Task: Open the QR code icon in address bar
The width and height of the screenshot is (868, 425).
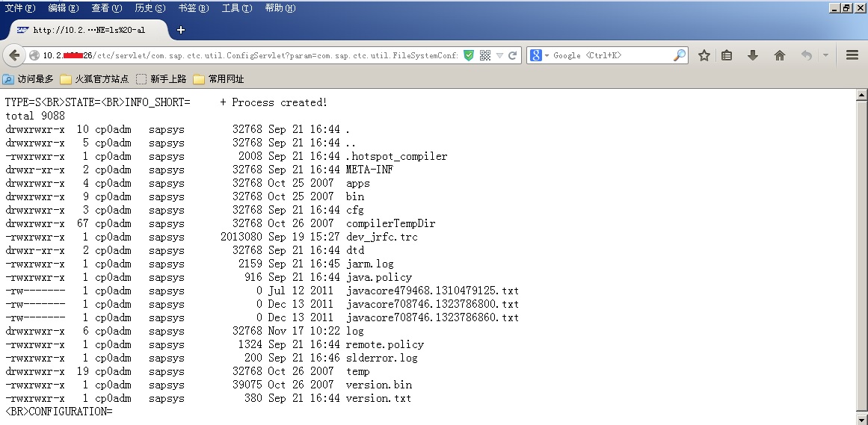Action: coord(485,55)
